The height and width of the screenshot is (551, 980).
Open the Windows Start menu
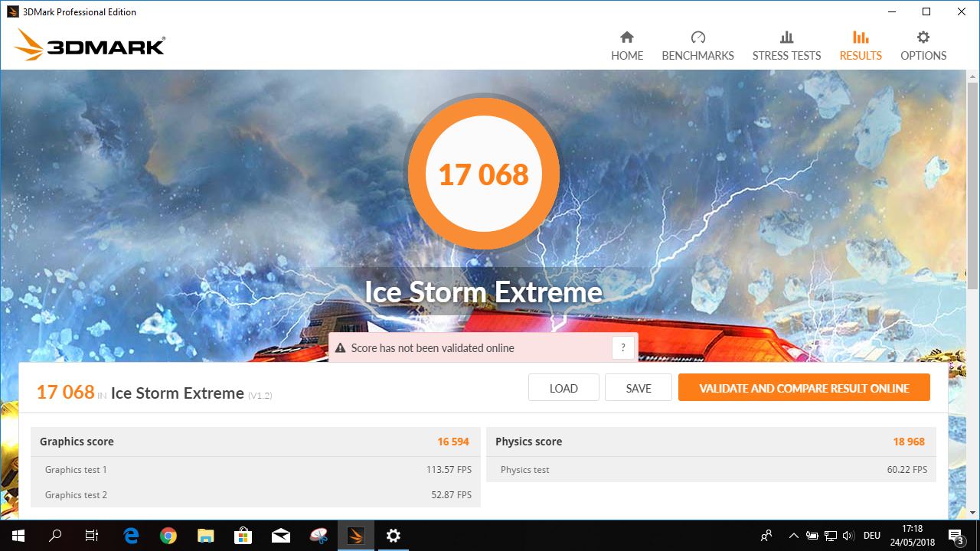coord(18,536)
